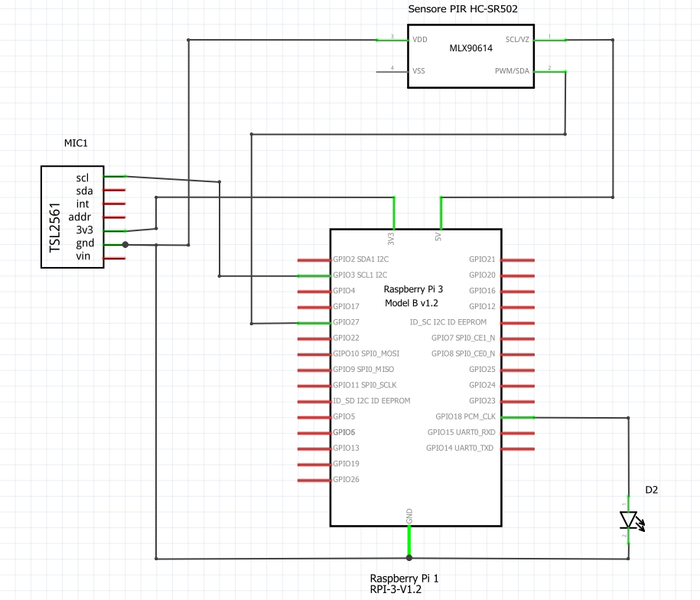This screenshot has width=700, height=600.
Task: Click the scl pin of the TSL2561
Action: point(113,176)
